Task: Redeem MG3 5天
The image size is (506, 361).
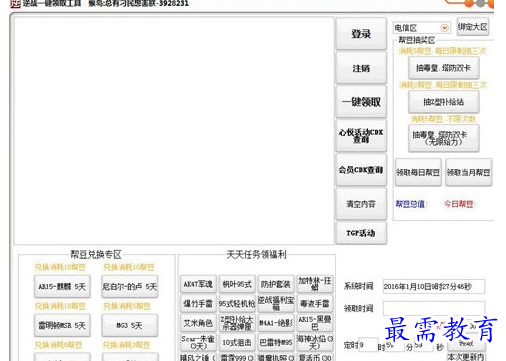Action: coord(130,325)
